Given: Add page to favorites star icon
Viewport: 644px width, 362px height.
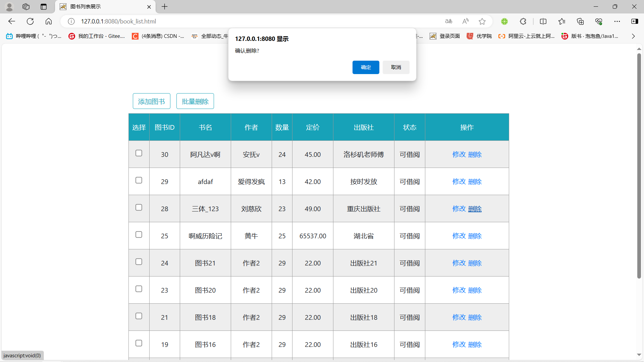Looking at the screenshot, I should click(482, 21).
